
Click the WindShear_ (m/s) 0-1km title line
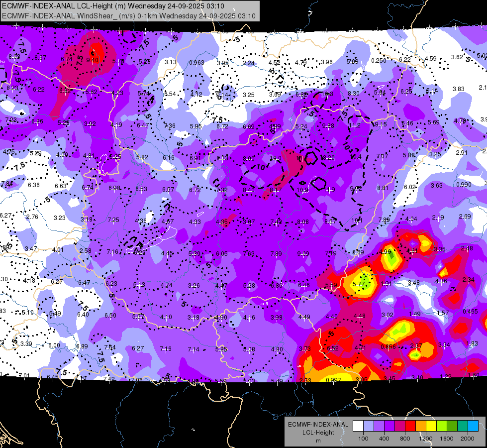pos(128,16)
